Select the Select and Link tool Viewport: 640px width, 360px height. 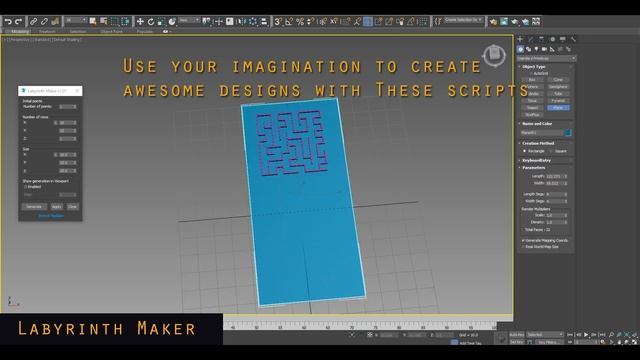[33, 21]
